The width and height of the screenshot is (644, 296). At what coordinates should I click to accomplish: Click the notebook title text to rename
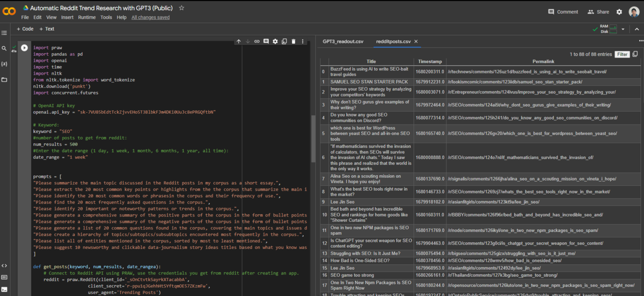103,8
